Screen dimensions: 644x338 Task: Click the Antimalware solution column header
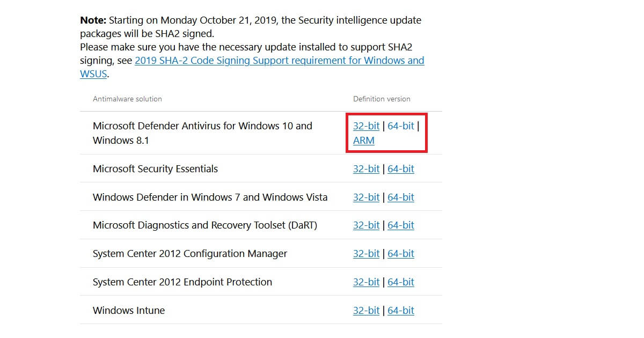click(127, 99)
